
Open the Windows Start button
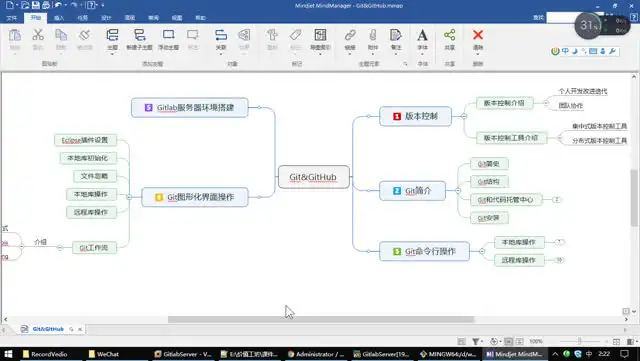(x=8, y=354)
